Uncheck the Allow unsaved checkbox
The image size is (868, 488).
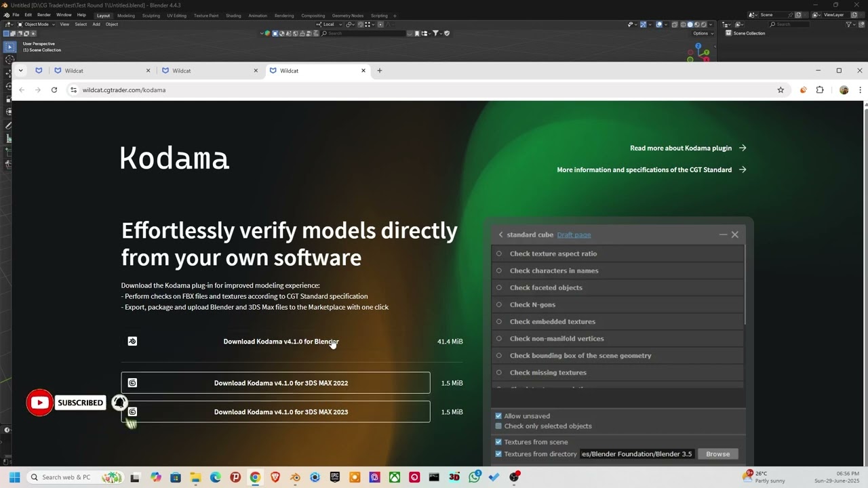498,416
